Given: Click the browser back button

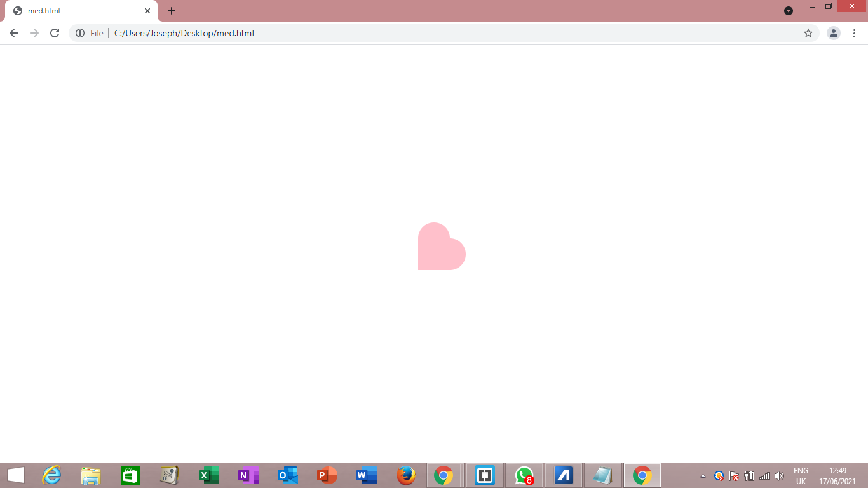Looking at the screenshot, I should click(x=13, y=33).
